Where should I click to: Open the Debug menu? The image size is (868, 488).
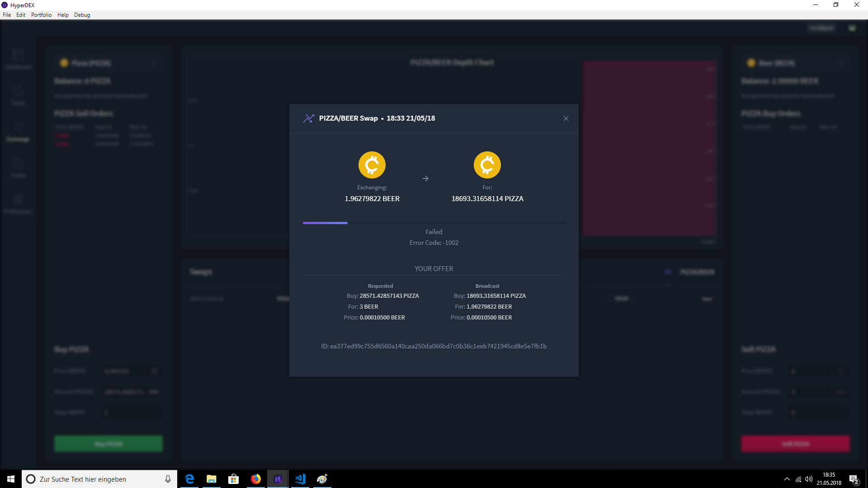82,14
